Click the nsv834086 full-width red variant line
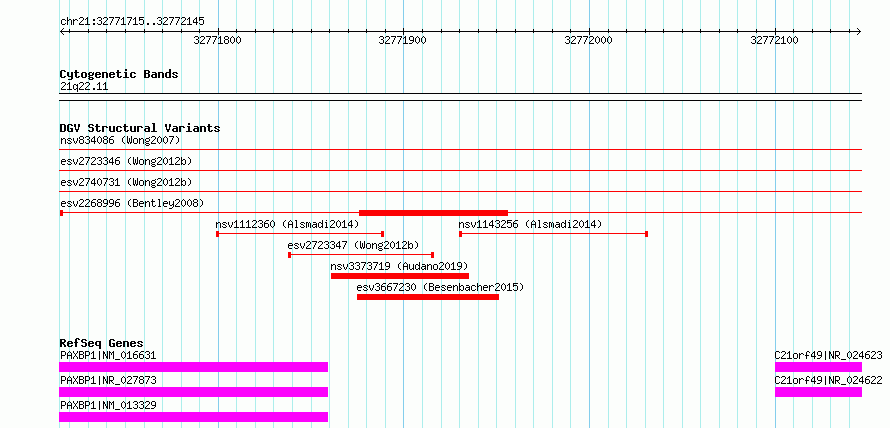The image size is (890, 428). click(460, 150)
